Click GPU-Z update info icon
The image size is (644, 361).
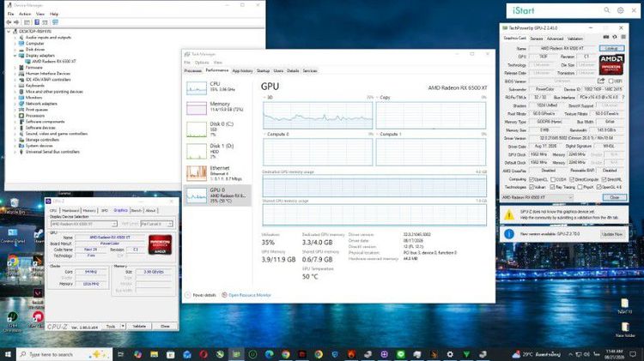(509, 234)
